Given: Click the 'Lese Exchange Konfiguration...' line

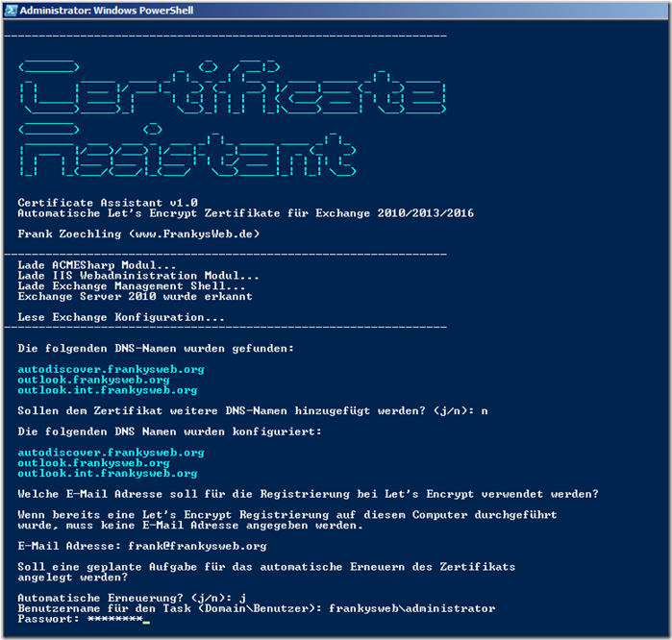Looking at the screenshot, I should (121, 317).
